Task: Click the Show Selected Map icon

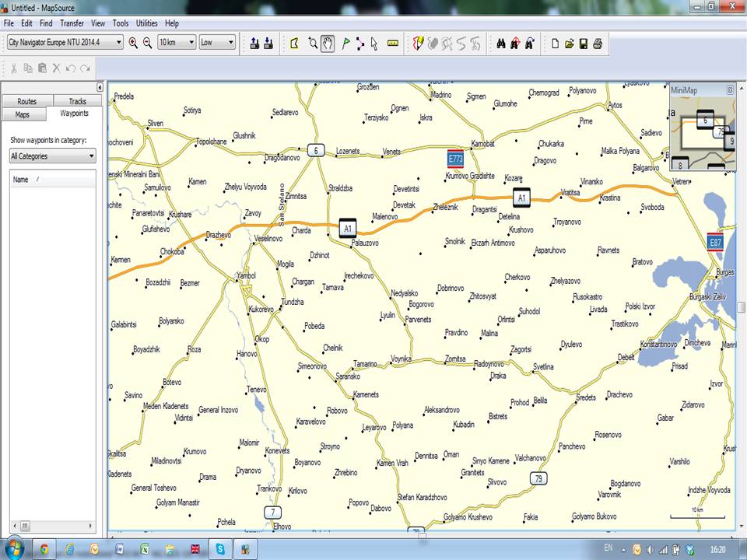Action: 418,44
